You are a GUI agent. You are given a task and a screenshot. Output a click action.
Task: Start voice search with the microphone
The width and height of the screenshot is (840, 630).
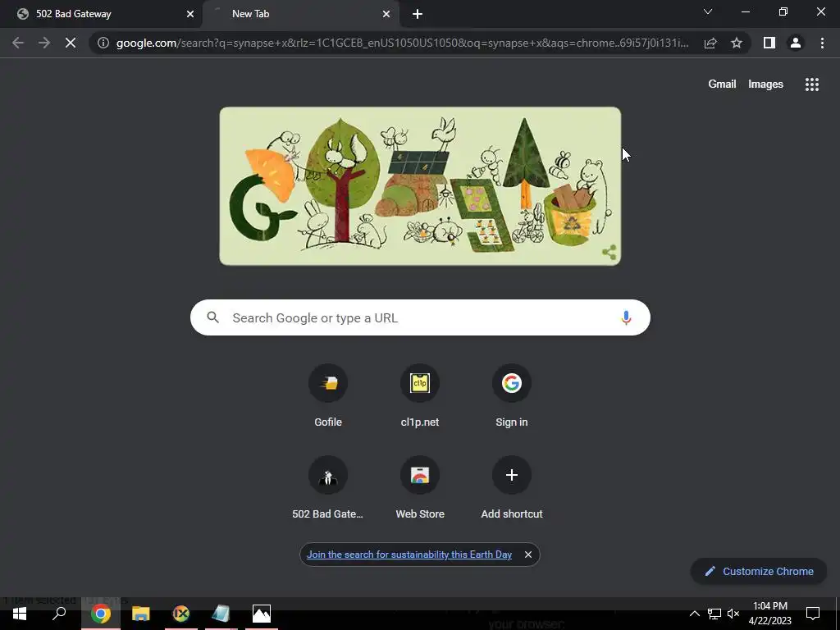[x=626, y=317]
